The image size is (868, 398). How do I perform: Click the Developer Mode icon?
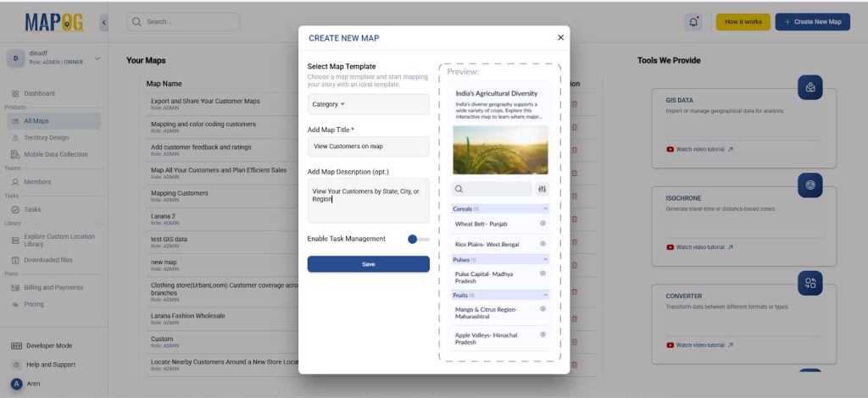click(x=16, y=345)
